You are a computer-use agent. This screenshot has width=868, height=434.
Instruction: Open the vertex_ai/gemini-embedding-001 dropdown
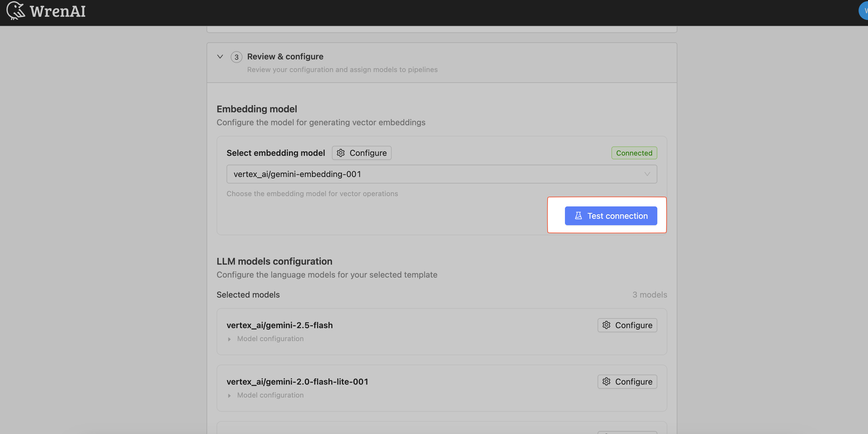pos(441,174)
